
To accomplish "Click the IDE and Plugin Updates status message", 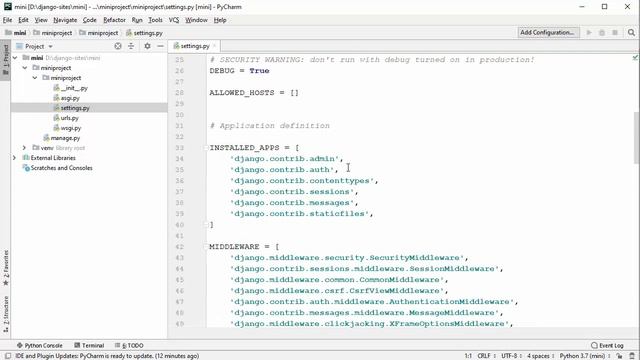I will tap(107, 356).
